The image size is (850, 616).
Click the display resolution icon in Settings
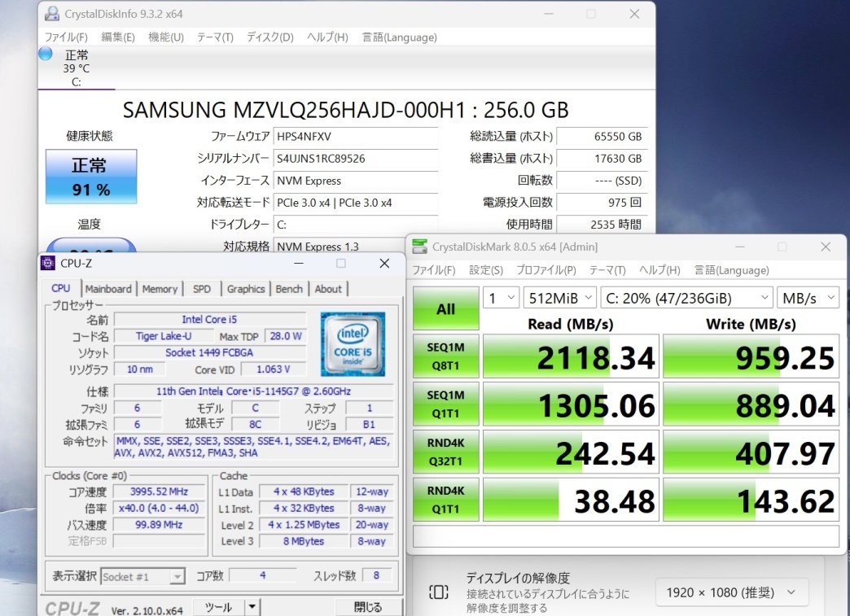(438, 592)
